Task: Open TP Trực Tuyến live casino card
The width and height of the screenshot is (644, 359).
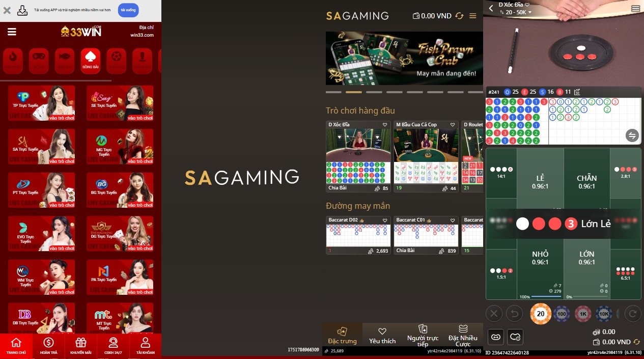Action: [x=41, y=103]
